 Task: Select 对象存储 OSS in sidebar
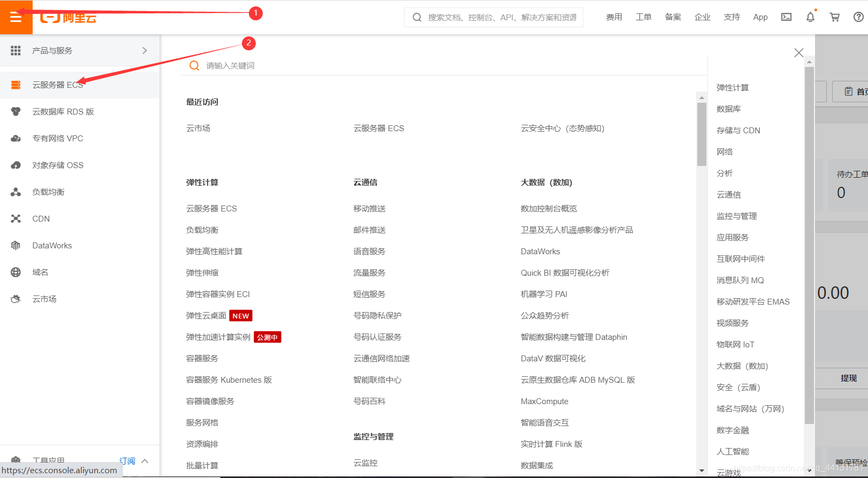click(x=80, y=165)
